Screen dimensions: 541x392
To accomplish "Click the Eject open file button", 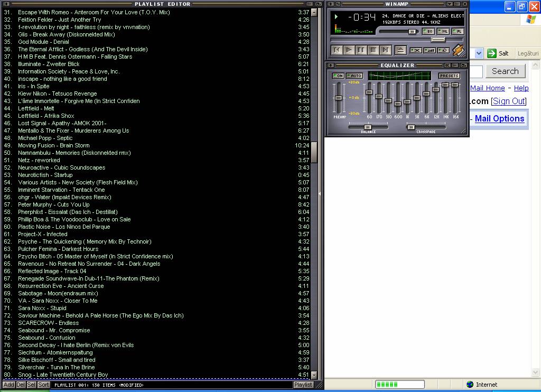I will 400,50.
